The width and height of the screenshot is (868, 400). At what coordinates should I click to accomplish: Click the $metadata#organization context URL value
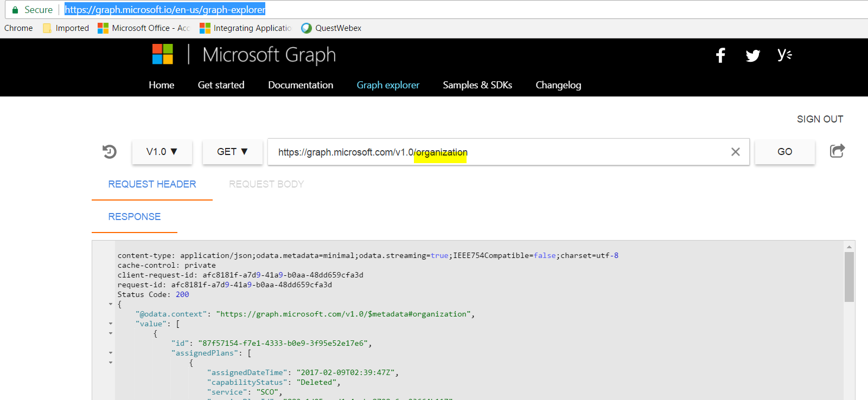pyautogui.click(x=343, y=314)
